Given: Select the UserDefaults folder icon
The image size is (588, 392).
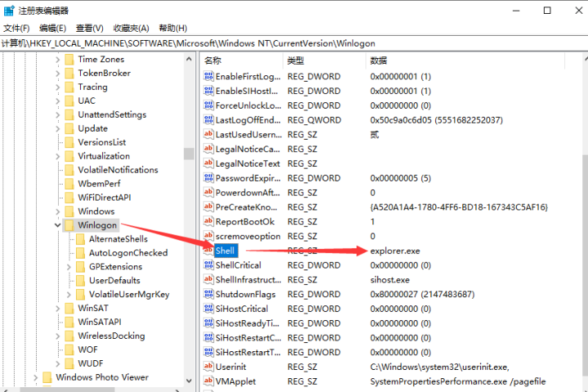Looking at the screenshot, I should point(80,281).
